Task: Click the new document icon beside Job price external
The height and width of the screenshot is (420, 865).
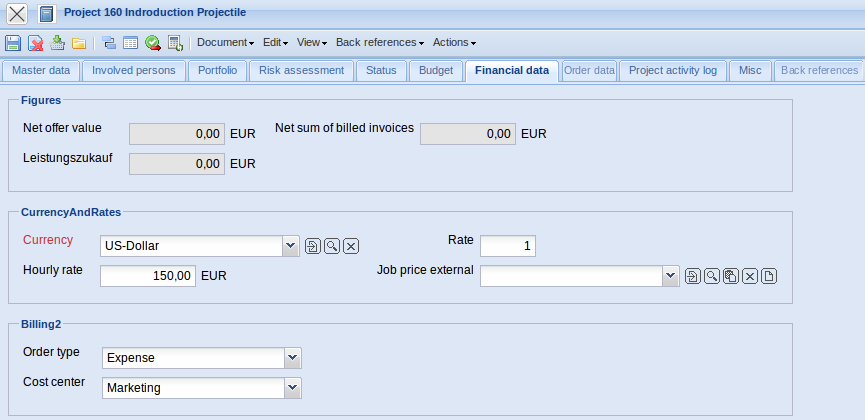Action: pos(769,276)
